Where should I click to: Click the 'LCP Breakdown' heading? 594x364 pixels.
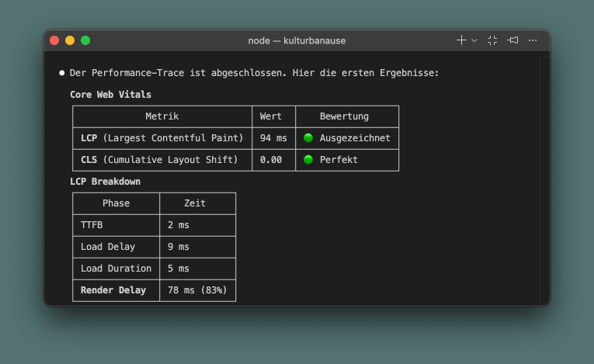coord(105,182)
